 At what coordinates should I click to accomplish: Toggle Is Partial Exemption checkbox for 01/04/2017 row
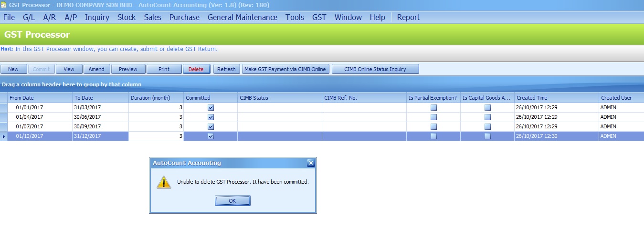433,117
